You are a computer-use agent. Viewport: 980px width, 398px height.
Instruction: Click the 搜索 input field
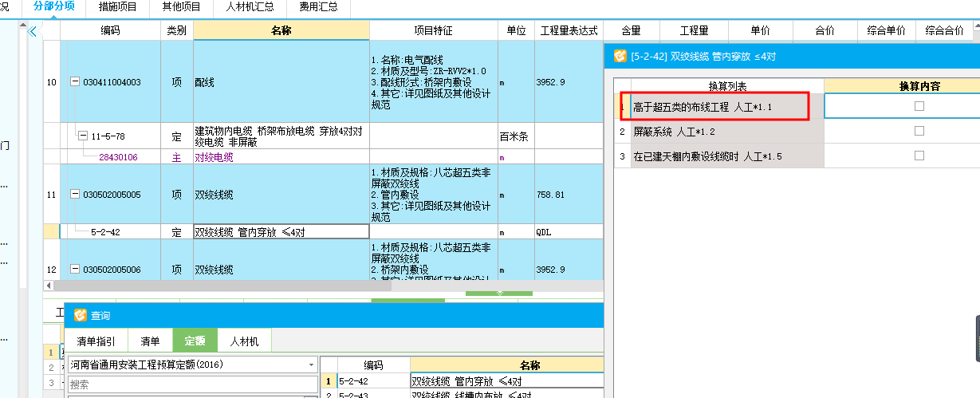(191, 384)
